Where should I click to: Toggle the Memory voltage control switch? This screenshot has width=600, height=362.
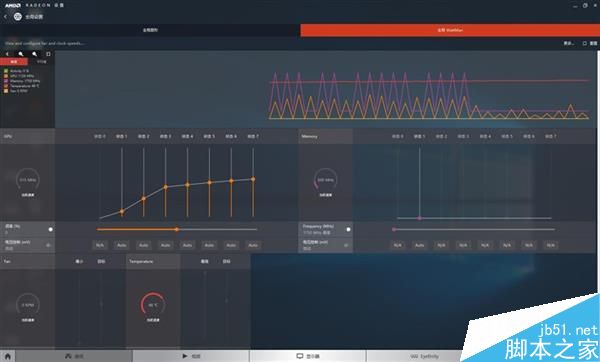tap(346, 245)
